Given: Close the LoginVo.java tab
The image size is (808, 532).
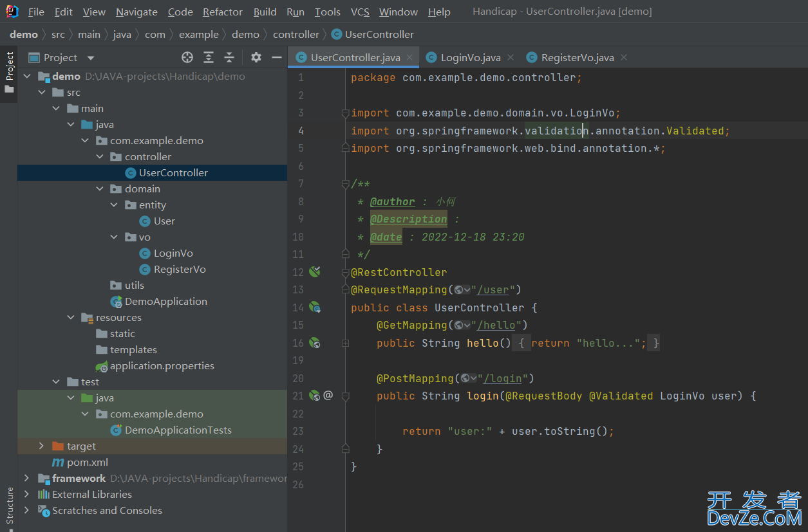Looking at the screenshot, I should tap(511, 57).
